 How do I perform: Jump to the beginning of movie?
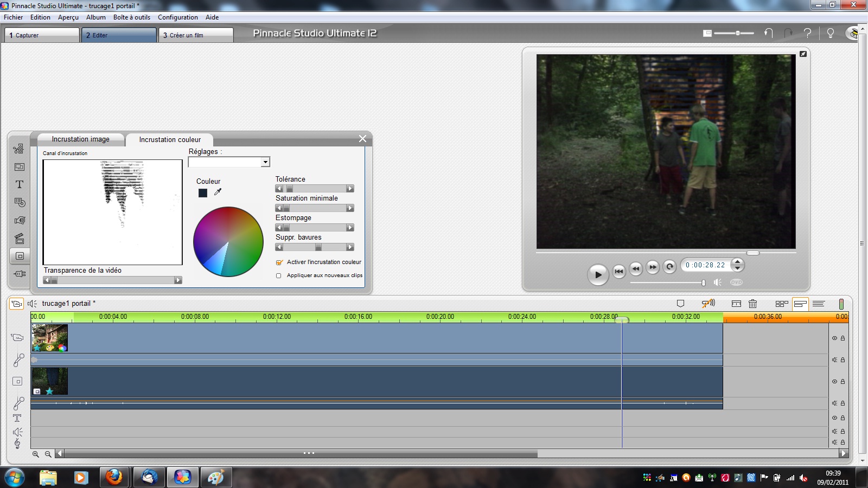click(619, 271)
